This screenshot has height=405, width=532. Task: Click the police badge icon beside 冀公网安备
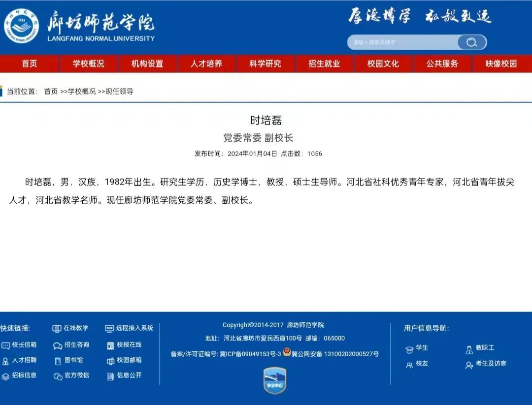point(287,352)
